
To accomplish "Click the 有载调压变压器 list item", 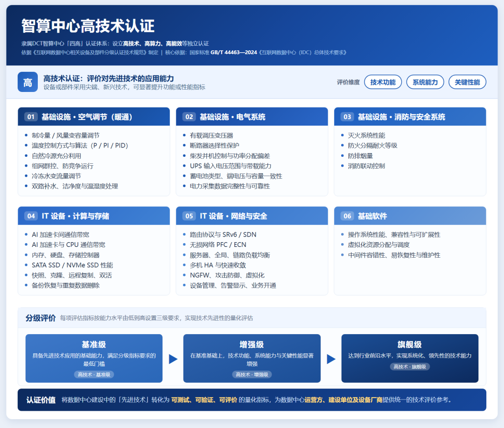I will 211,136.
